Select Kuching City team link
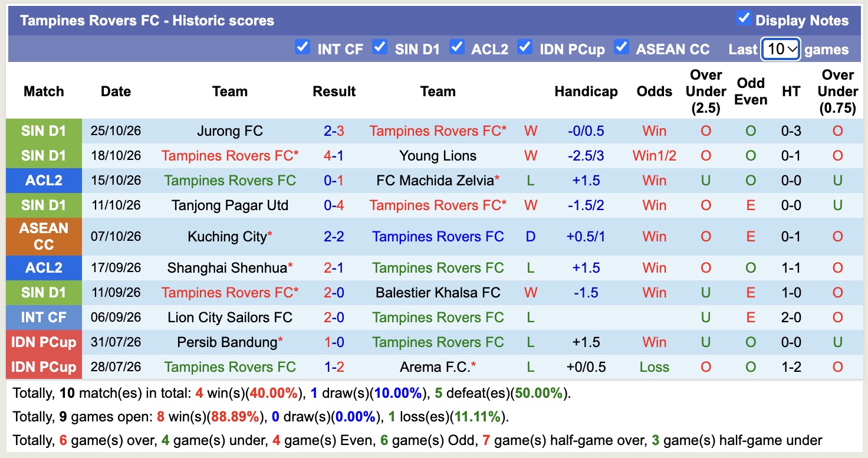The image size is (868, 458). (228, 237)
